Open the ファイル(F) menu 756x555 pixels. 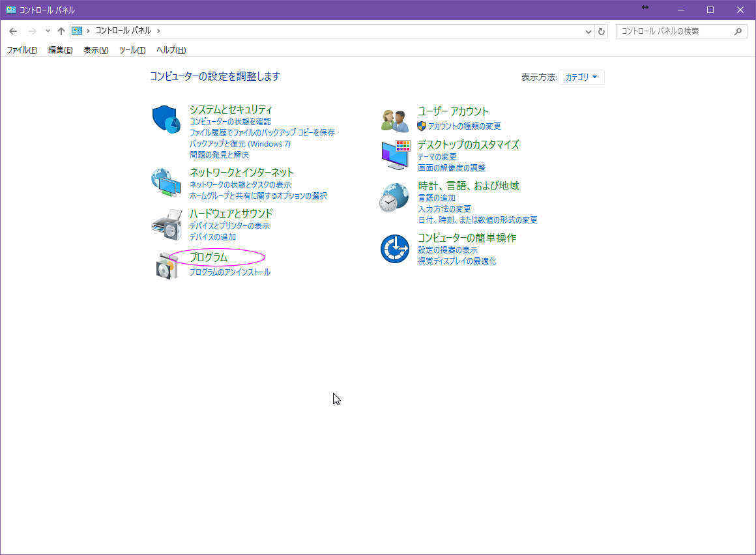click(x=22, y=50)
